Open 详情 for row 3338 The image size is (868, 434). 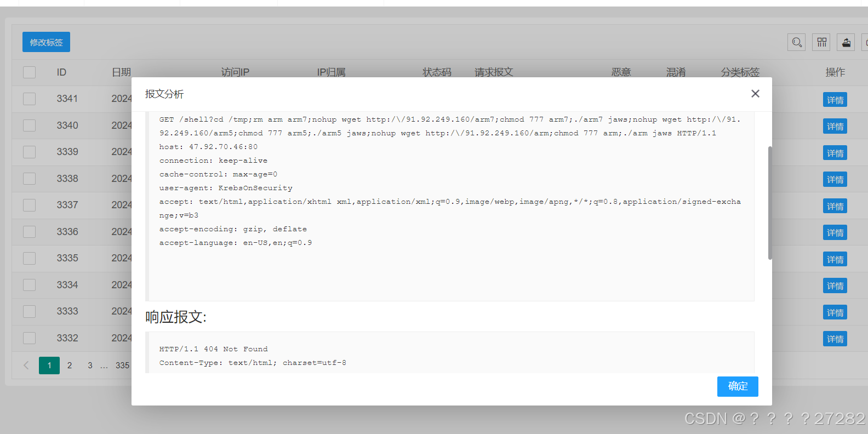point(835,179)
